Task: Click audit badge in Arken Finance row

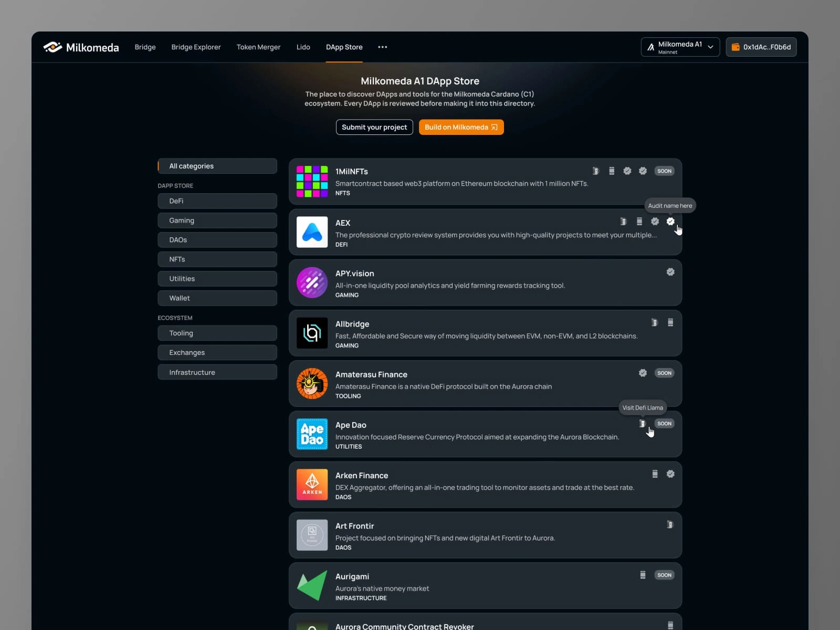Action: click(x=670, y=474)
